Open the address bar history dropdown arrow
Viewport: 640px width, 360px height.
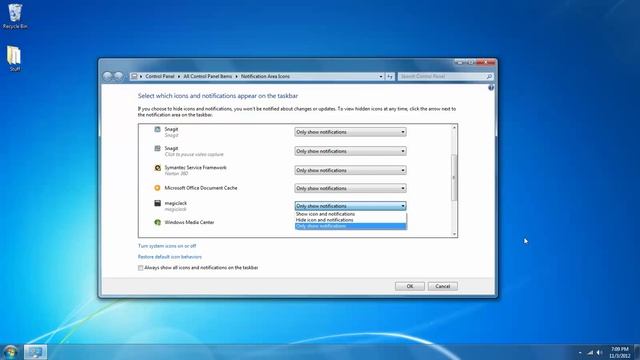coord(381,76)
